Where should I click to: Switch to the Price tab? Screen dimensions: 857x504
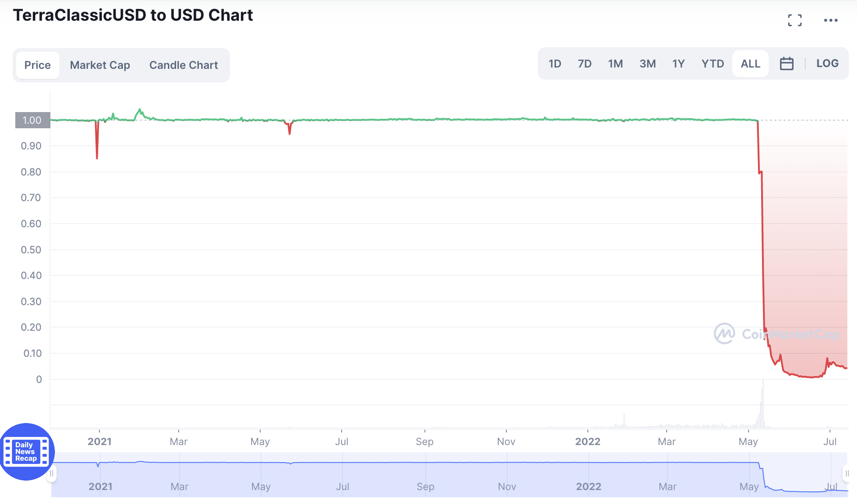pos(37,65)
